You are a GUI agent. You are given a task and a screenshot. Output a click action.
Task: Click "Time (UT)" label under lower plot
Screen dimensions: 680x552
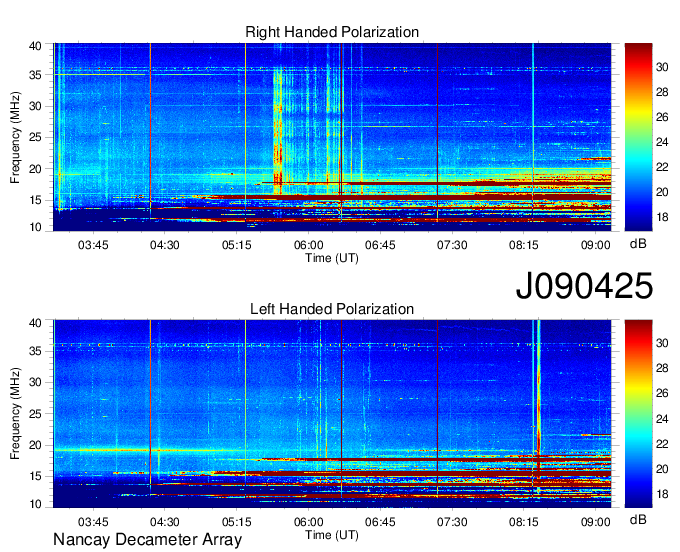[x=332, y=535]
